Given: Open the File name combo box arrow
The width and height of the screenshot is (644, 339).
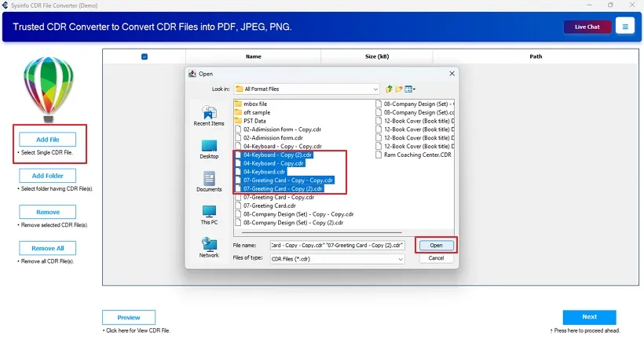Looking at the screenshot, I should (x=401, y=246).
